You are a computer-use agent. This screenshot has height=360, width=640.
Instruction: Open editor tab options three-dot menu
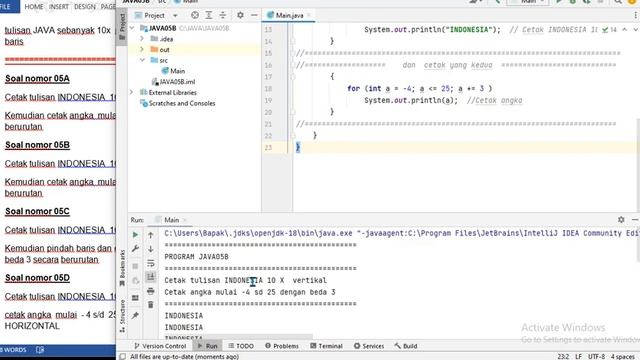tap(636, 16)
